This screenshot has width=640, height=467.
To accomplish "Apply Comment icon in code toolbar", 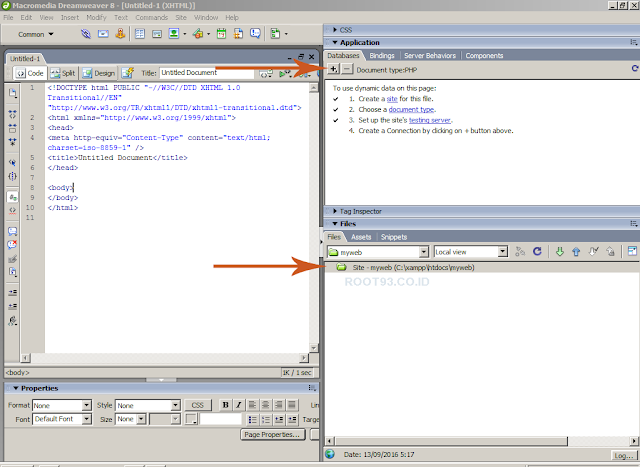I will point(13,231).
